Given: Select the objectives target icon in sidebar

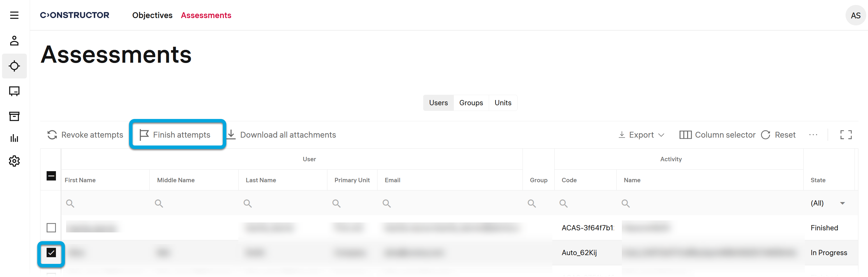Looking at the screenshot, I should coord(14,66).
